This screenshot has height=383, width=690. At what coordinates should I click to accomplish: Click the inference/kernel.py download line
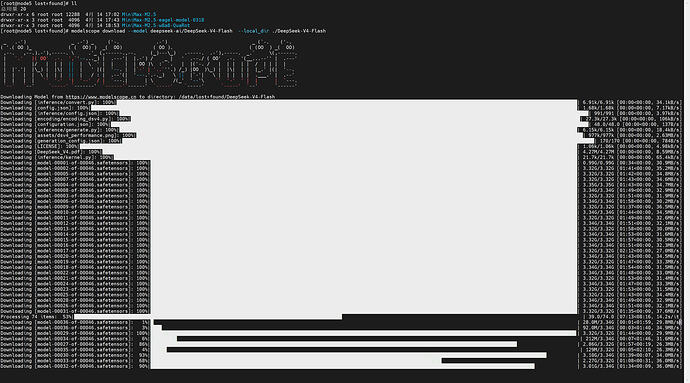pos(340,157)
